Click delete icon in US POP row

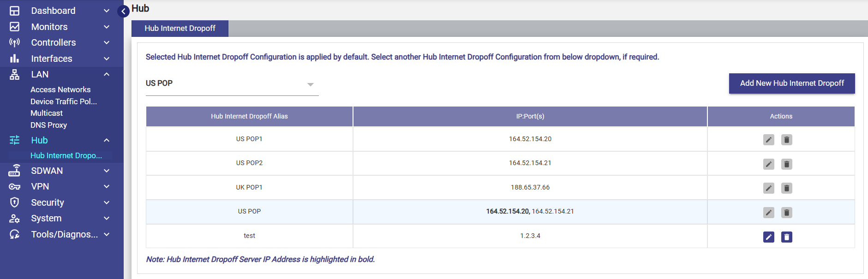[786, 213]
